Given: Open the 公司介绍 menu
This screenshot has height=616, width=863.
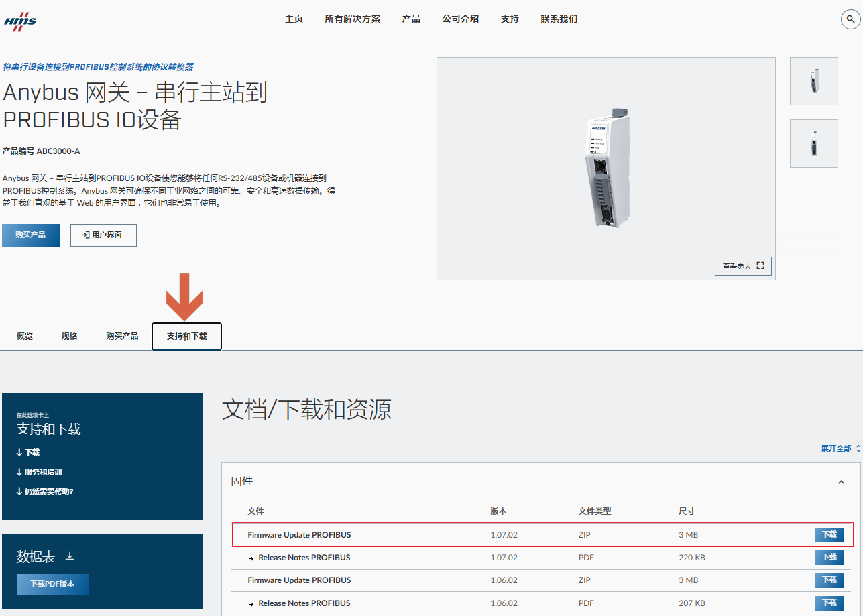Looking at the screenshot, I should click(460, 19).
